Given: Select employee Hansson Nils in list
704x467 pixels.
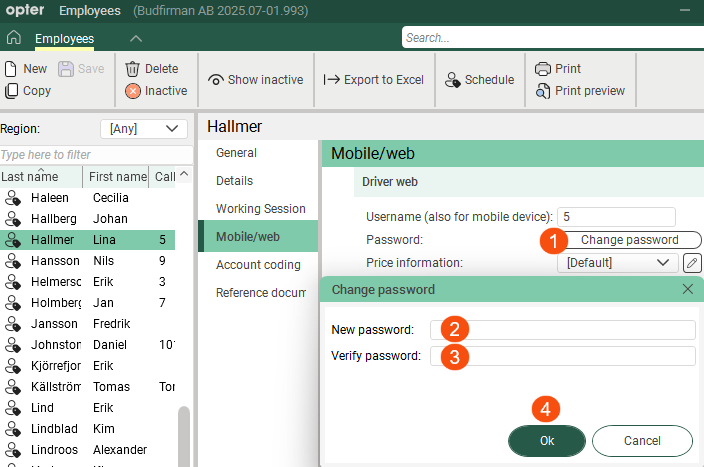Looking at the screenshot, I should tap(88, 260).
